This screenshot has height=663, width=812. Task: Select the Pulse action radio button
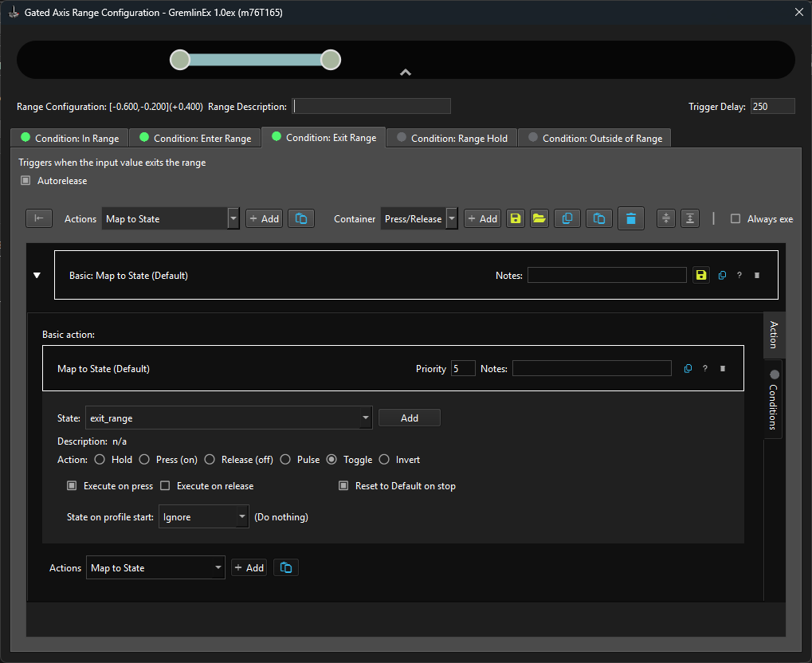pos(285,460)
